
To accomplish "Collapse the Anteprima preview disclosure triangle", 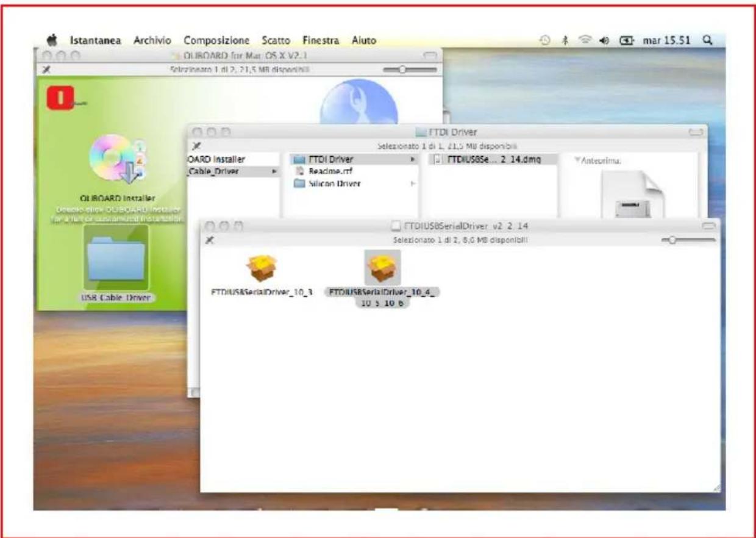I will click(x=577, y=161).
